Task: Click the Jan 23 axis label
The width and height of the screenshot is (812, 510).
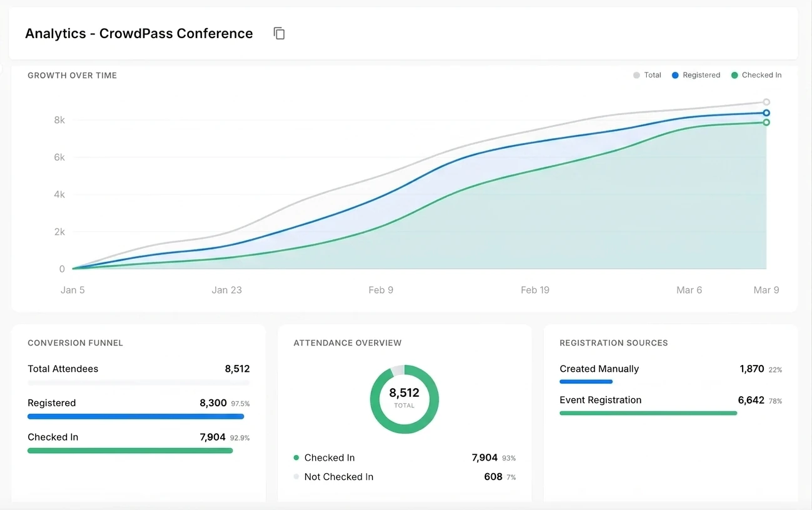Action: point(226,290)
